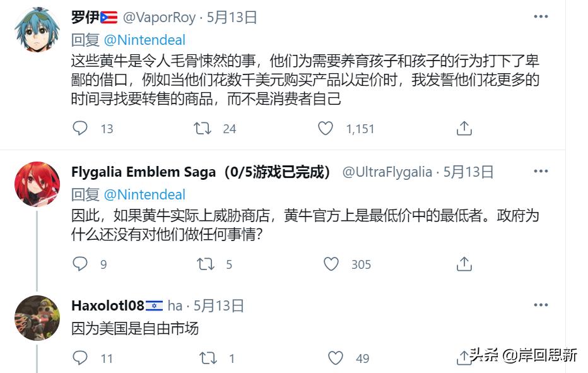Image resolution: width=588 pixels, height=373 pixels.
Task: Click the share icon on @UltraFlygalia's tweet
Action: [x=464, y=264]
